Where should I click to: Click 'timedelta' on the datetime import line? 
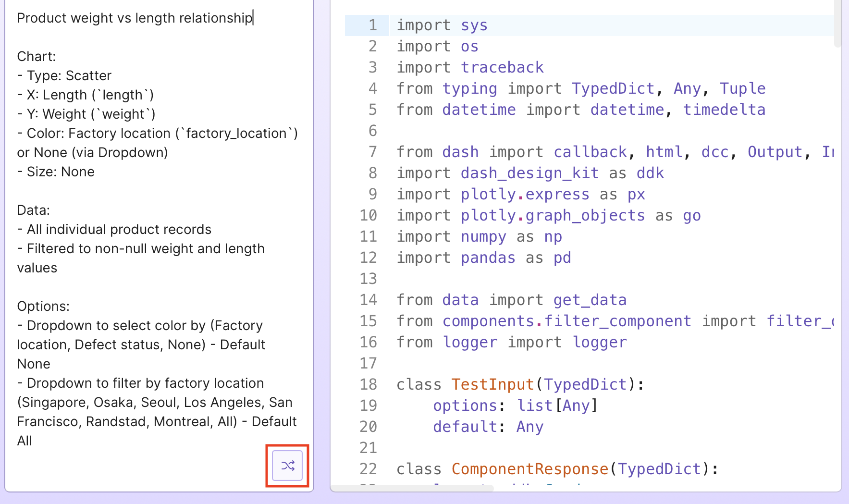[724, 110]
